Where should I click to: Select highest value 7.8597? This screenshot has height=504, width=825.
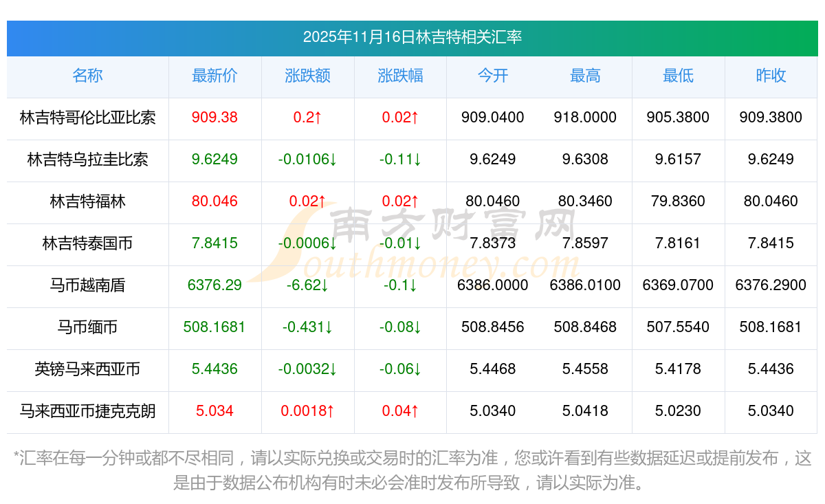(x=585, y=243)
